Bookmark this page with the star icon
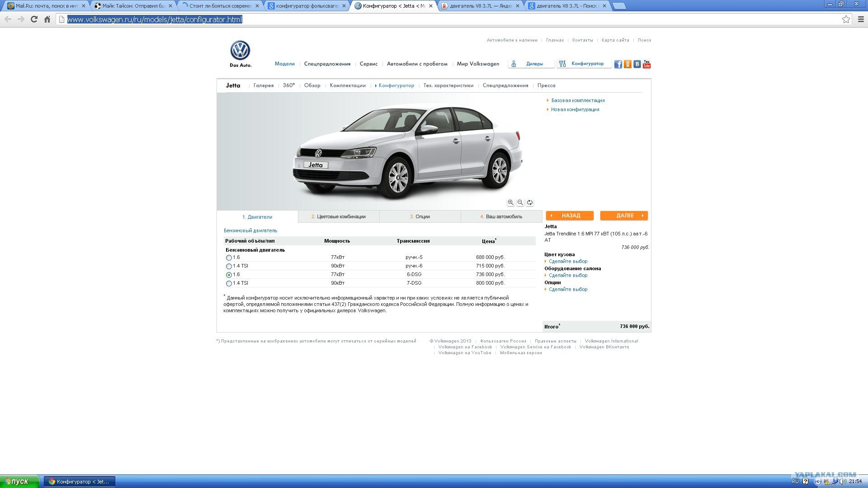 click(x=846, y=19)
